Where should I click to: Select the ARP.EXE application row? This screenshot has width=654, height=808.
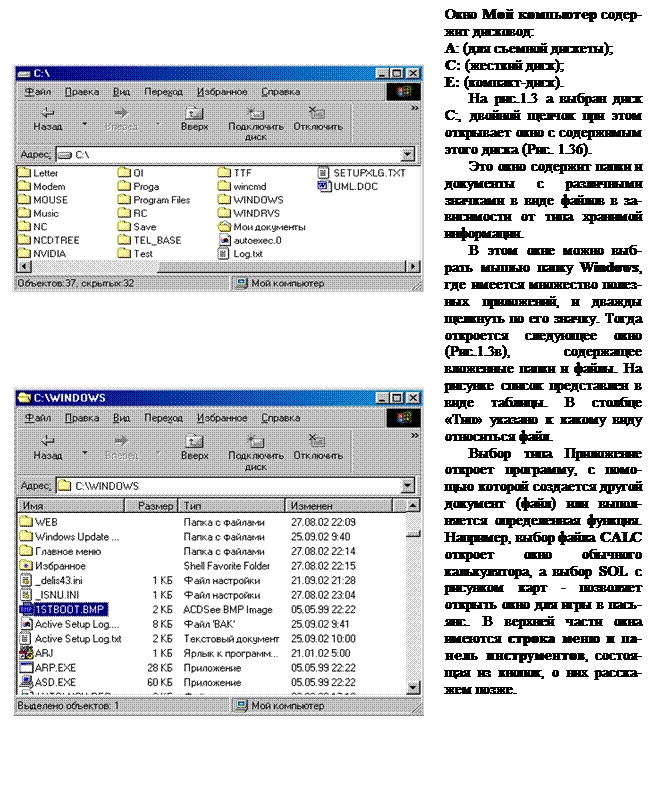click(x=211, y=667)
